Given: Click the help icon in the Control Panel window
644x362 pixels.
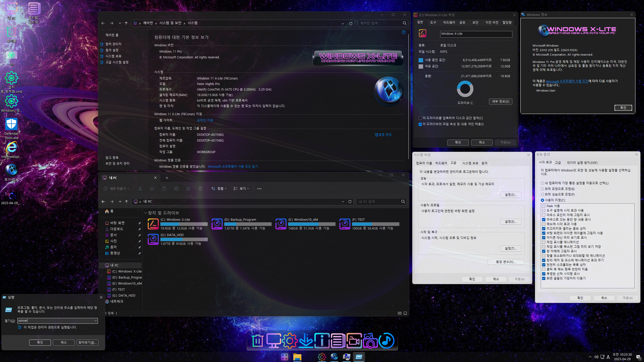Looking at the screenshot, I should [x=404, y=32].
